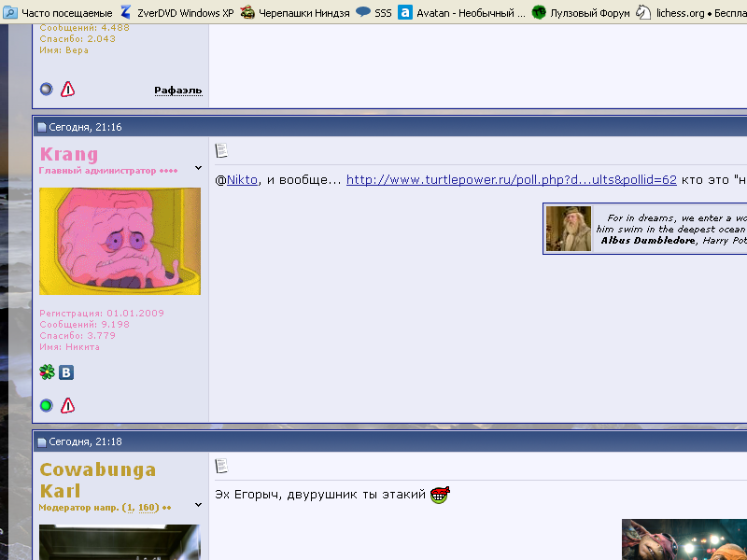Click the 'Имя: Никита' text
The height and width of the screenshot is (560, 747).
[69, 347]
